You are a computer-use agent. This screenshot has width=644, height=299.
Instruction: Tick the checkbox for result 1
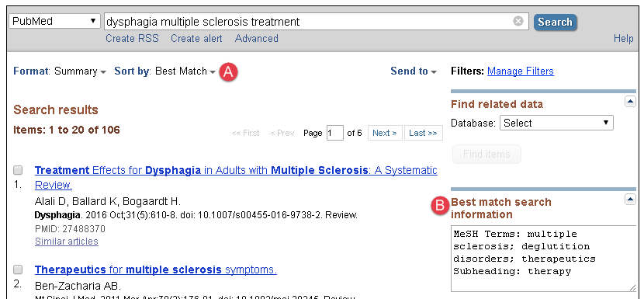coord(18,170)
